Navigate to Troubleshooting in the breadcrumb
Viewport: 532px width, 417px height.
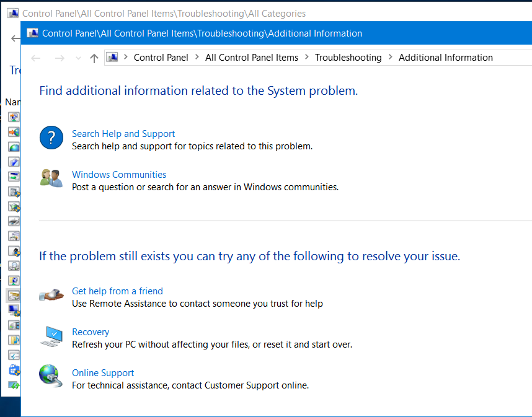pyautogui.click(x=348, y=58)
